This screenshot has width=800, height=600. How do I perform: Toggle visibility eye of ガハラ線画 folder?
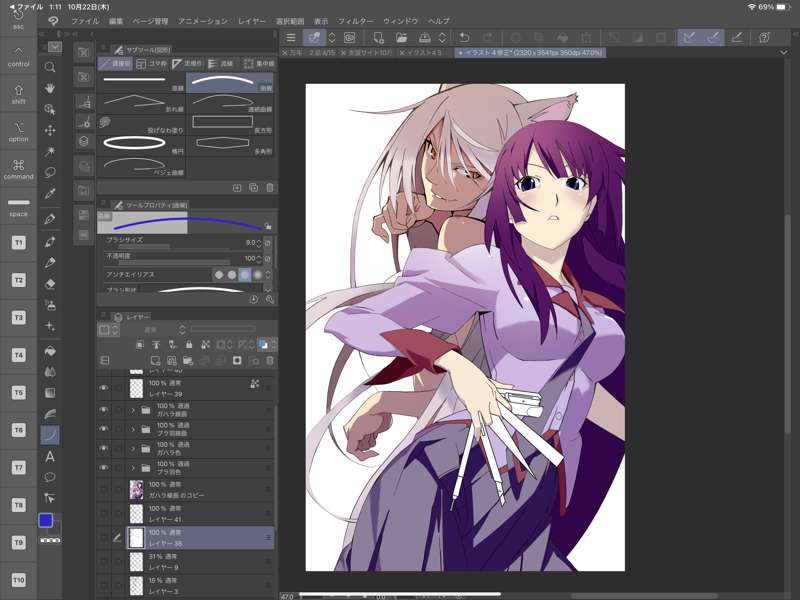click(104, 410)
